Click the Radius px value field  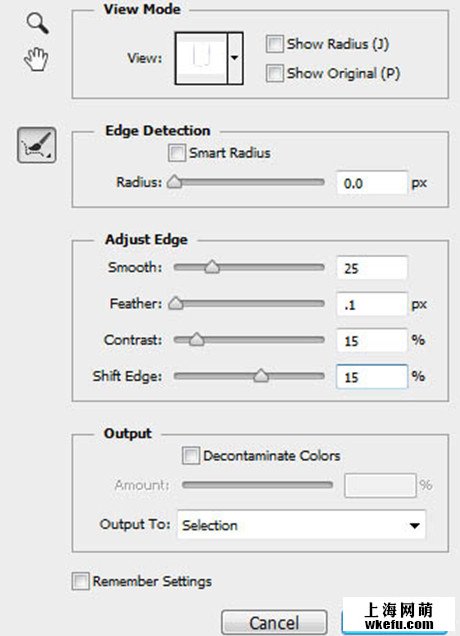[x=372, y=183]
